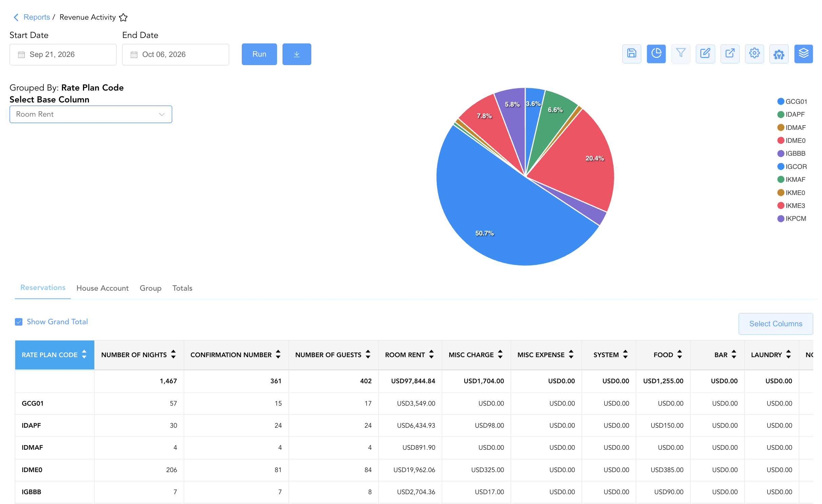Sort by Number of Guests column arrows

pyautogui.click(x=368, y=354)
